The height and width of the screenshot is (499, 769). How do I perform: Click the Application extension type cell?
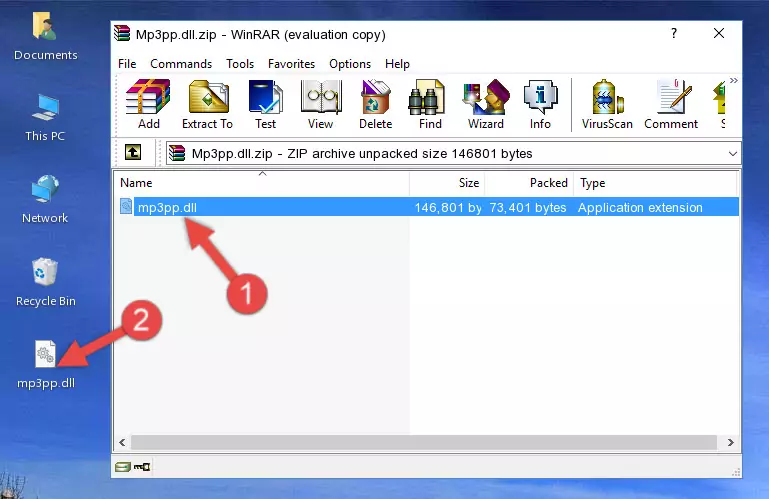click(x=640, y=208)
